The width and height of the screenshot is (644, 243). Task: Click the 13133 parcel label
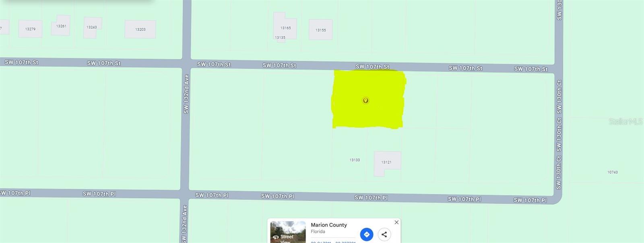355,160
